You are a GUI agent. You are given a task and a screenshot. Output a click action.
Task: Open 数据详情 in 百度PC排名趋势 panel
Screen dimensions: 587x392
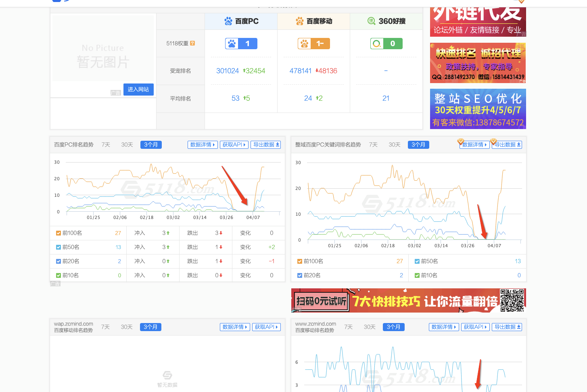point(203,145)
